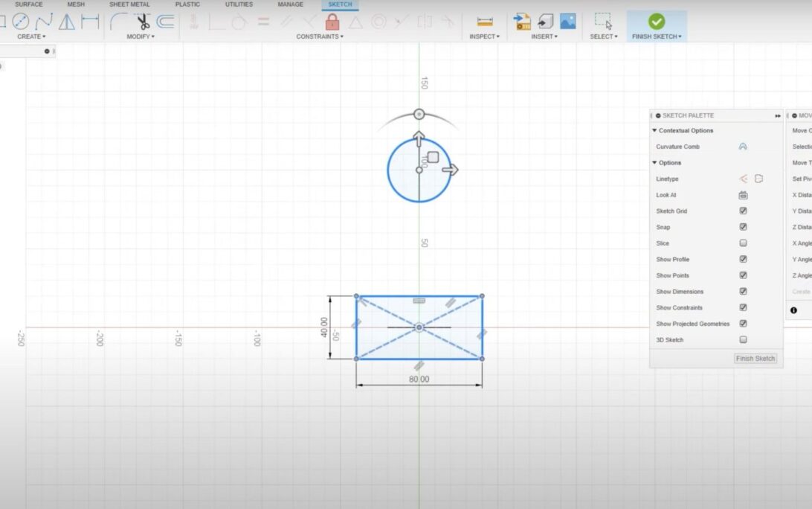Click Finish Sketch button in Sketch Palette
812x509 pixels.
(x=755, y=359)
